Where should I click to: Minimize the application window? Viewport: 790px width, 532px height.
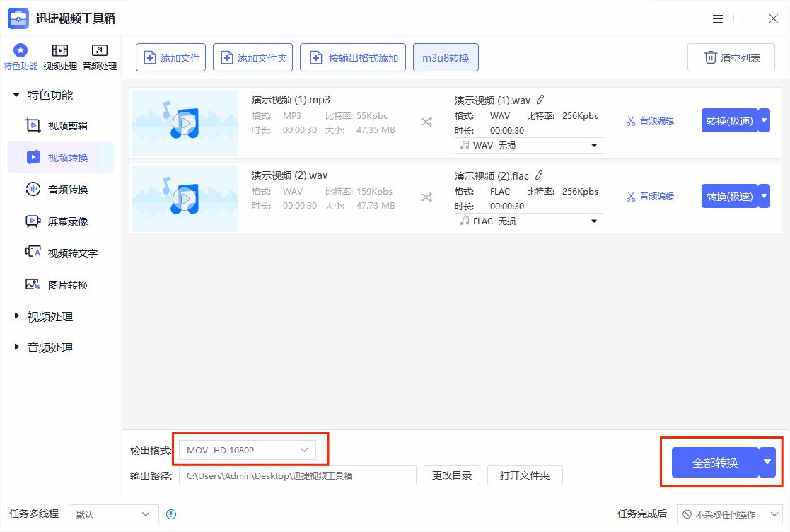click(750, 18)
